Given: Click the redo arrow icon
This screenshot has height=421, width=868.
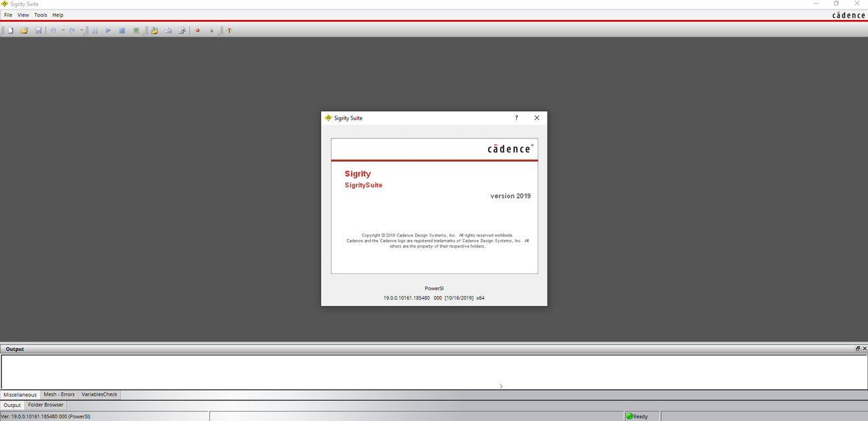Looking at the screenshot, I should point(72,31).
